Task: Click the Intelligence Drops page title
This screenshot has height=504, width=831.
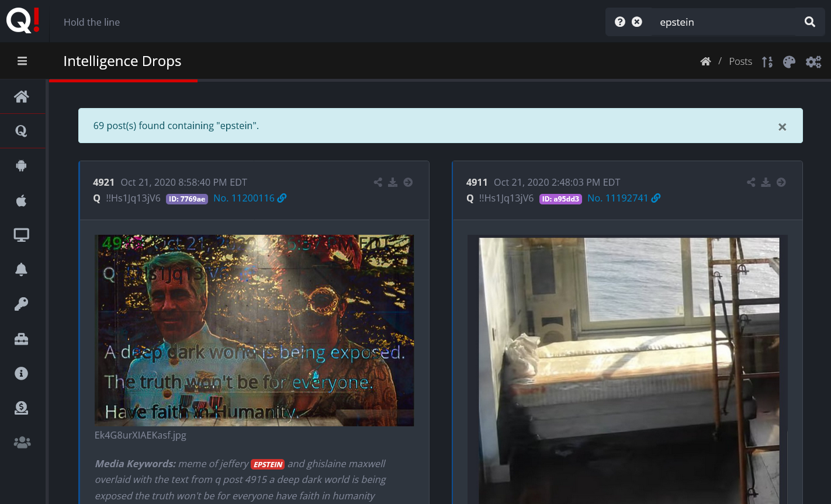Action: (122, 61)
